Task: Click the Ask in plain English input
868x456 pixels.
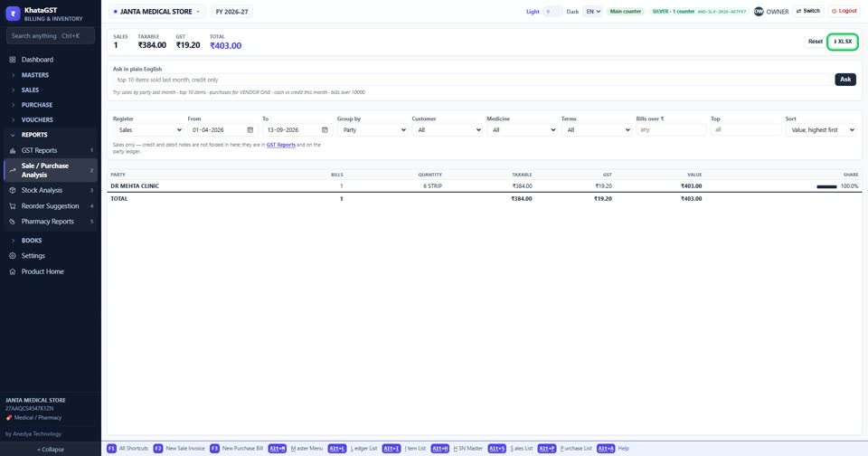Action: coord(472,80)
